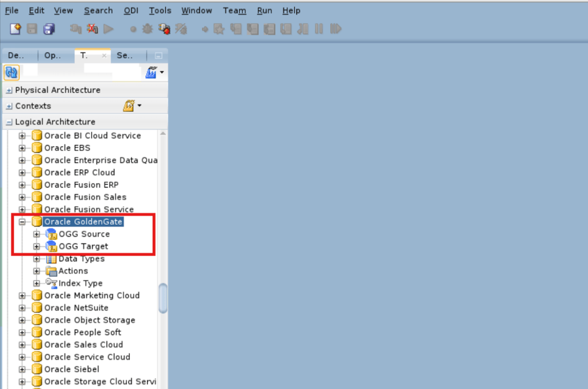
Task: Open the dropdown arrow next to factory icon
Action: click(x=161, y=72)
